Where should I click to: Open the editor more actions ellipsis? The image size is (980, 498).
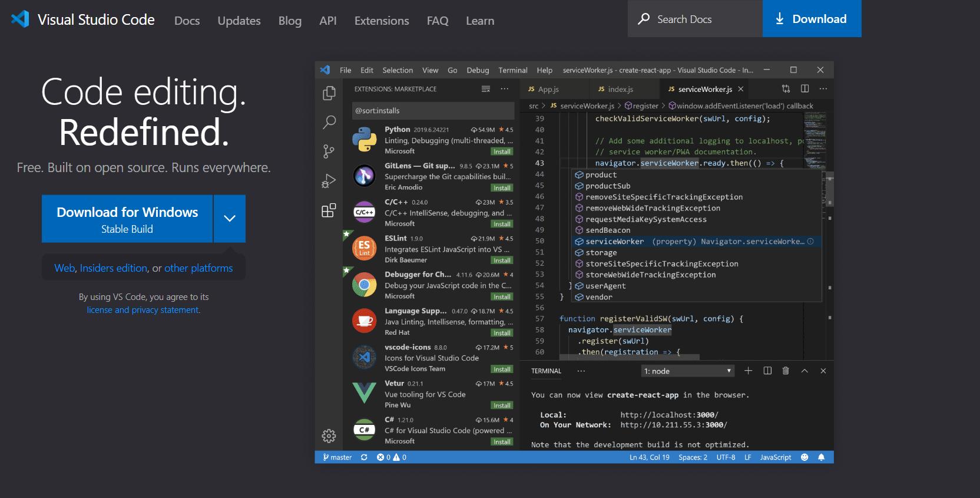823,89
